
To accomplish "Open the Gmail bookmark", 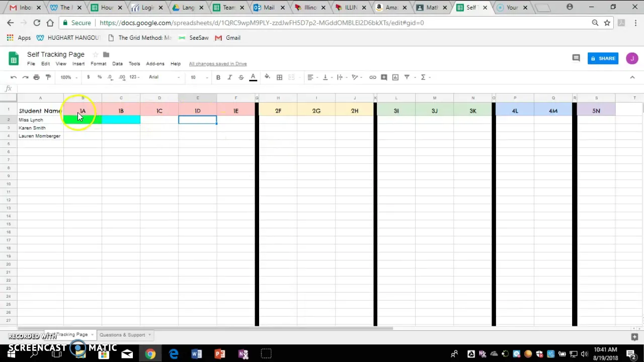I will click(227, 38).
